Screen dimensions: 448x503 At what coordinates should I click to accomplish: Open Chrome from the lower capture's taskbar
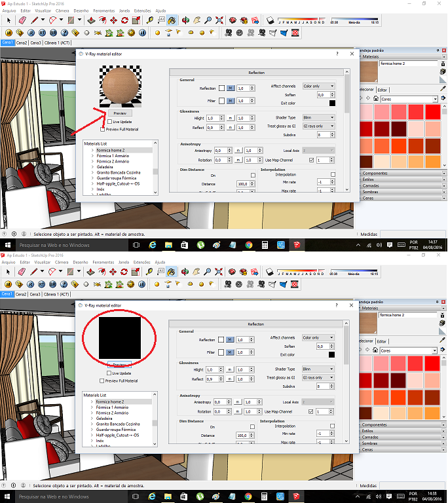pos(248,496)
